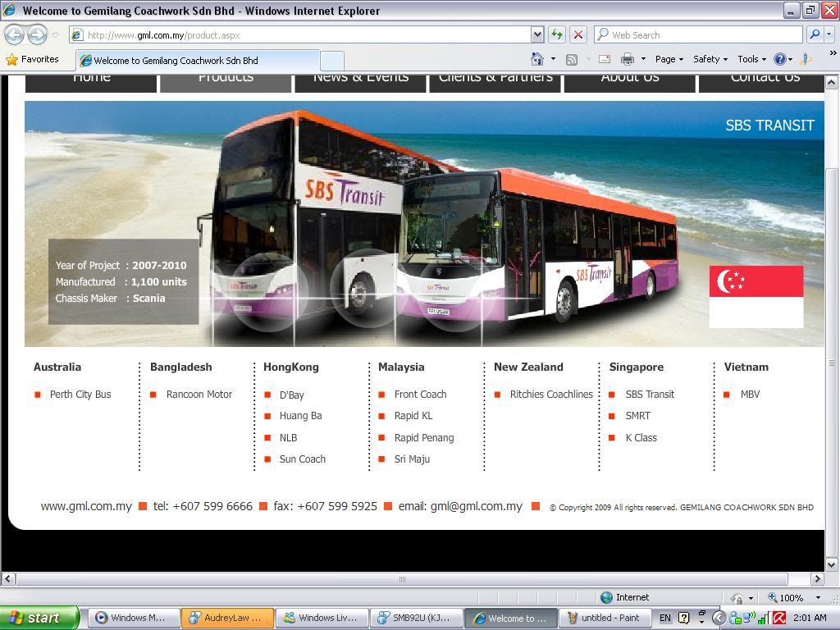Click the horizontal scrollbar left arrow
The height and width of the screenshot is (630, 840).
pos(8,578)
